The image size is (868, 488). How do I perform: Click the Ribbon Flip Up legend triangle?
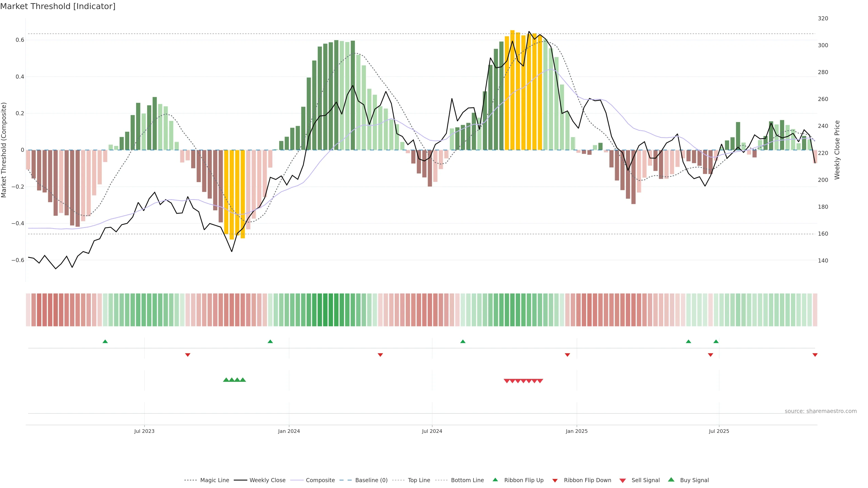pyautogui.click(x=495, y=480)
